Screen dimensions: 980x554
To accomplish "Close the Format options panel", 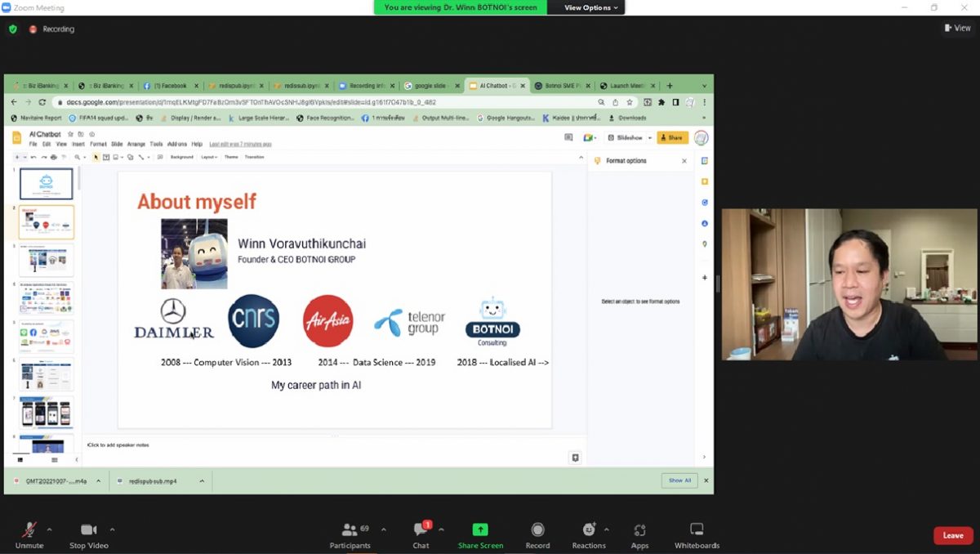I will click(x=684, y=161).
